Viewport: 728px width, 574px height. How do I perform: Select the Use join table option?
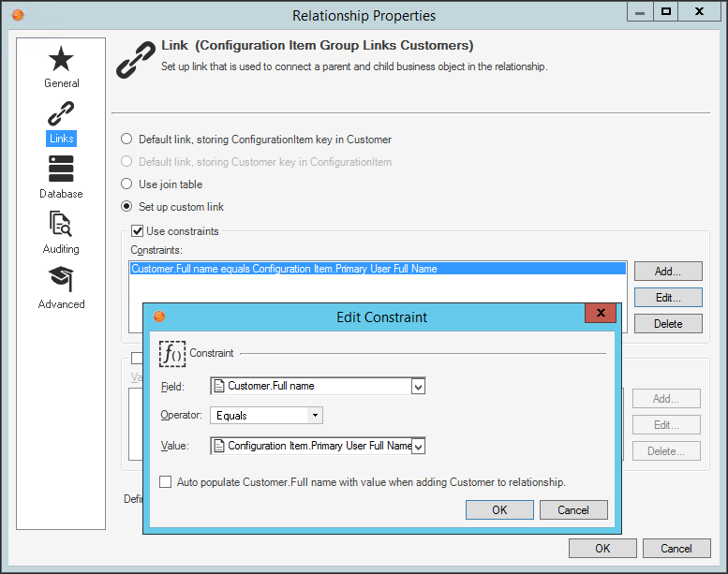[126, 184]
